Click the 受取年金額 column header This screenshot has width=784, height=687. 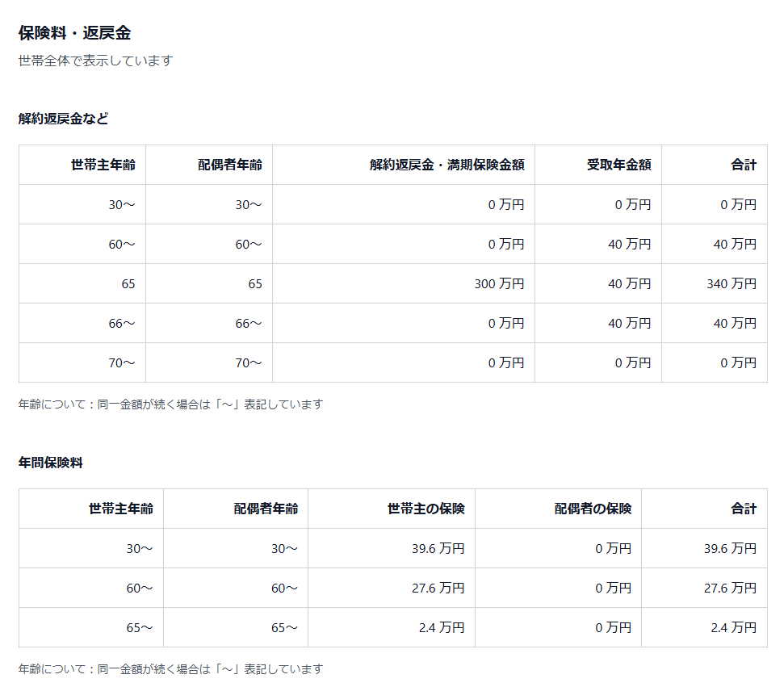(x=622, y=165)
